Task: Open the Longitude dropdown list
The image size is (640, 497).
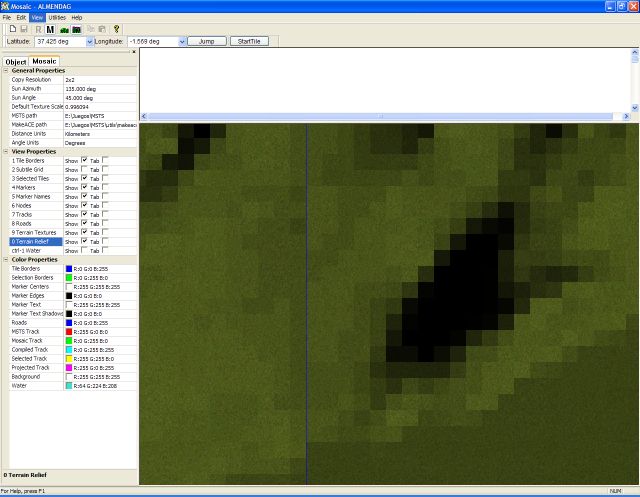Action: click(182, 42)
